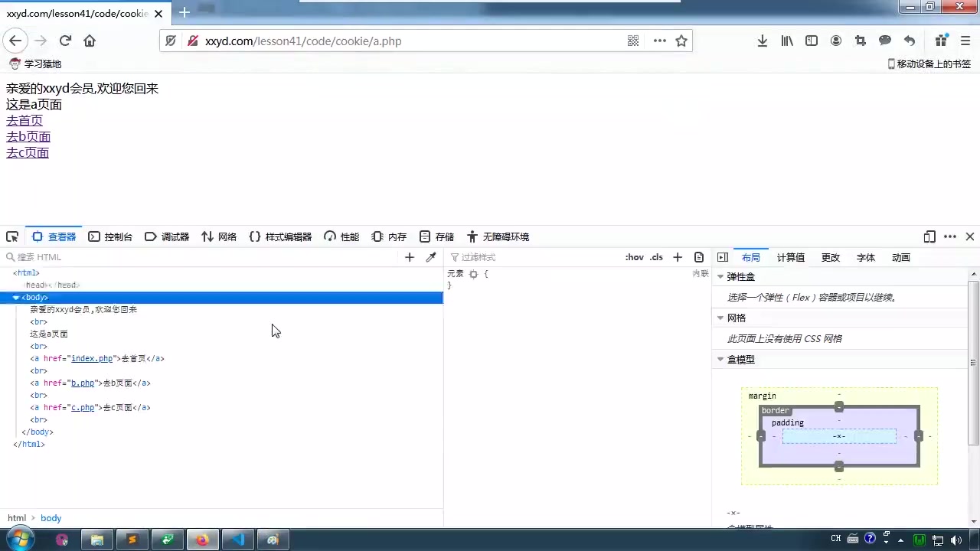Open the Firefox library icon
980x551 pixels.
[786, 41]
